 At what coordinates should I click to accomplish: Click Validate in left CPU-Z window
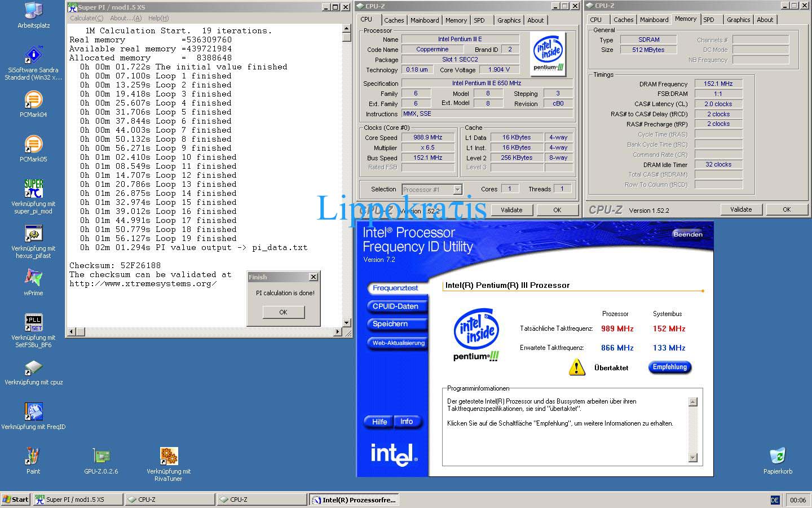511,210
